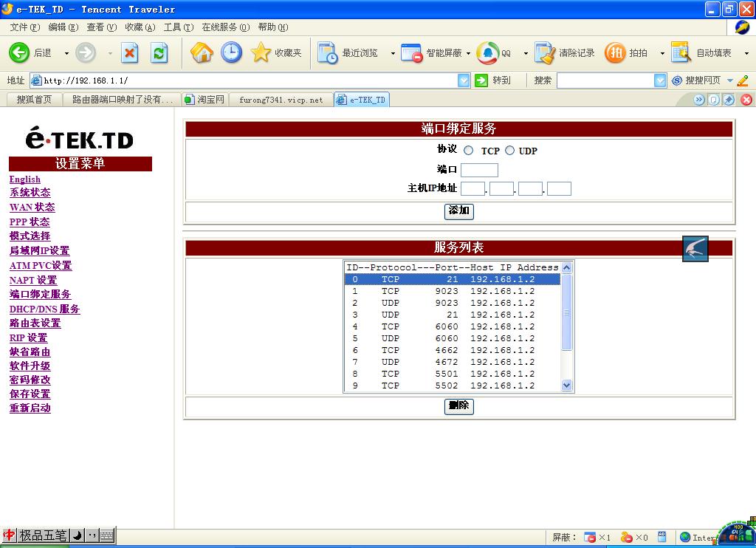Switch to the 搜狐首页 tab
This screenshot has width=756, height=548.
[34, 100]
